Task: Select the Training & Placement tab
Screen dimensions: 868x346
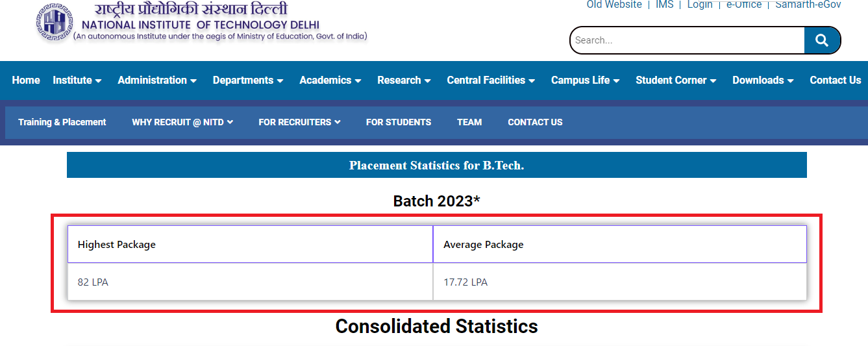Action: (62, 122)
